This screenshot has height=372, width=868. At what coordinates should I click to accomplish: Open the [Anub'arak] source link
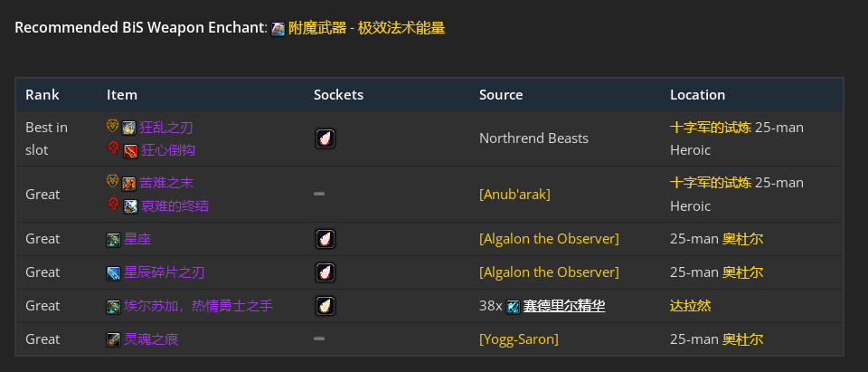coord(514,195)
